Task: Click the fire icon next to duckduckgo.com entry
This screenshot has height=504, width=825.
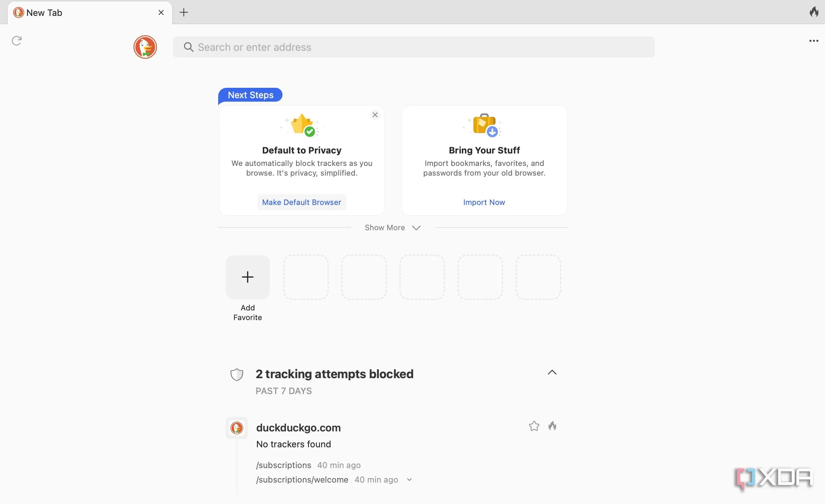Action: tap(552, 426)
